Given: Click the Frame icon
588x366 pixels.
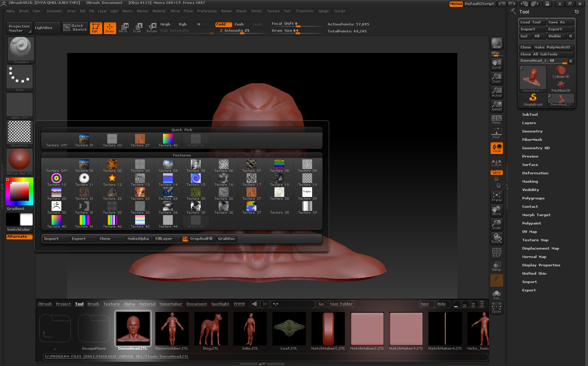Looking at the screenshot, I should 497,196.
